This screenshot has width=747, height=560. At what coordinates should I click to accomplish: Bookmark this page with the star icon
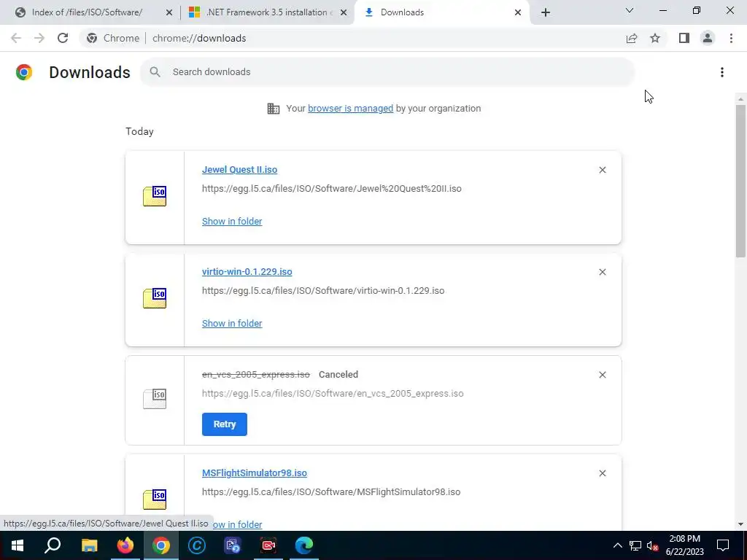point(655,38)
